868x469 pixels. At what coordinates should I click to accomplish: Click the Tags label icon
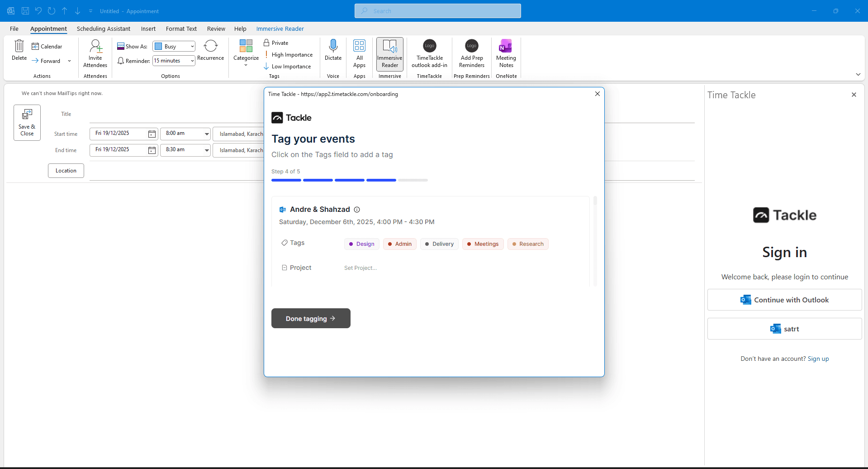285,243
